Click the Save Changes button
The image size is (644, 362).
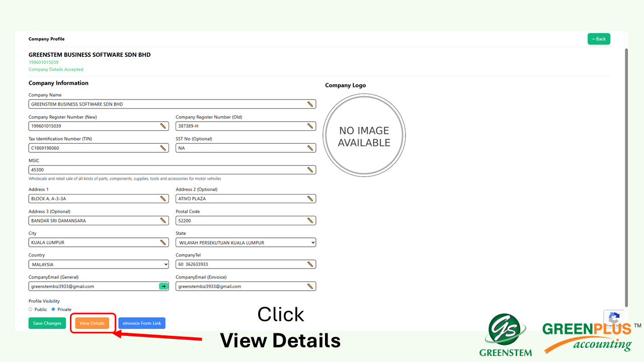[x=47, y=323]
